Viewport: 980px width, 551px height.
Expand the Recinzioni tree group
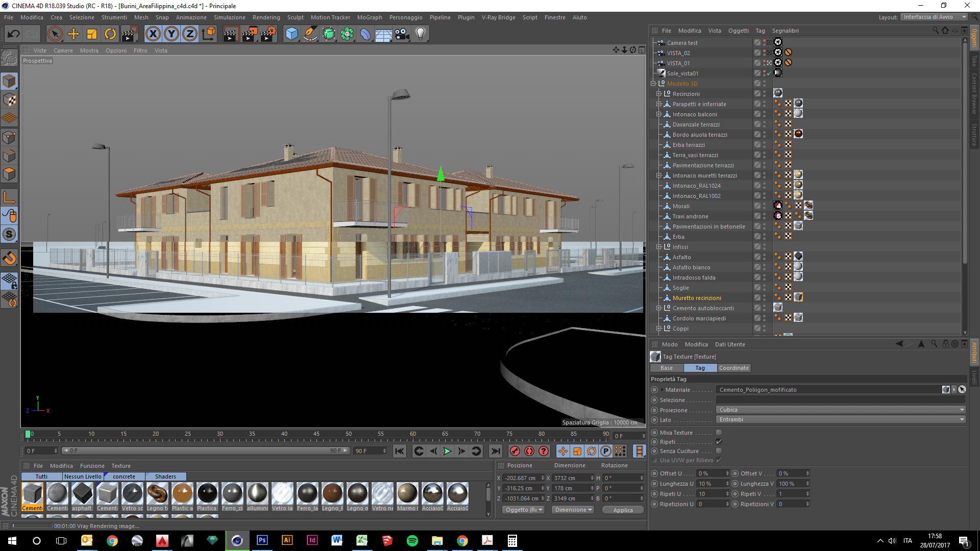[659, 94]
